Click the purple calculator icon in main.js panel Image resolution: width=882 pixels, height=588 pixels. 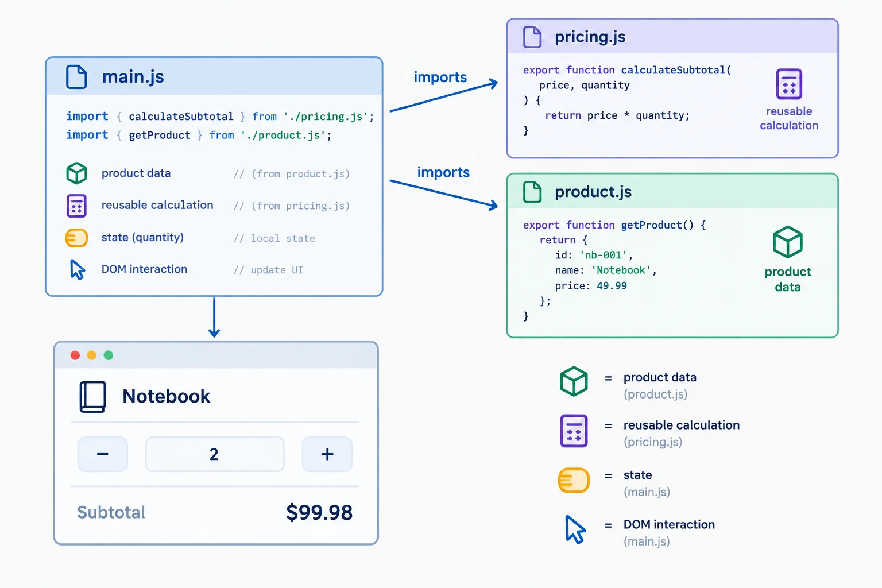[76, 206]
